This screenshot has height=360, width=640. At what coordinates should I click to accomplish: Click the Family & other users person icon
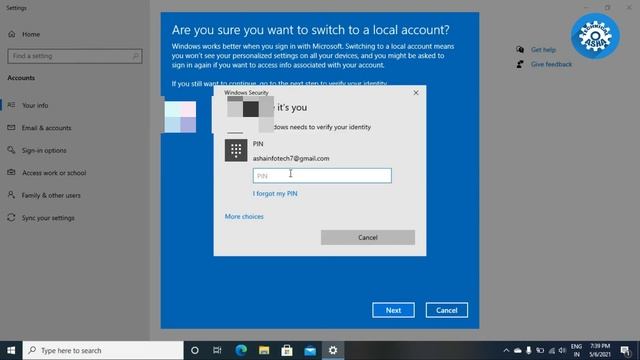11,195
